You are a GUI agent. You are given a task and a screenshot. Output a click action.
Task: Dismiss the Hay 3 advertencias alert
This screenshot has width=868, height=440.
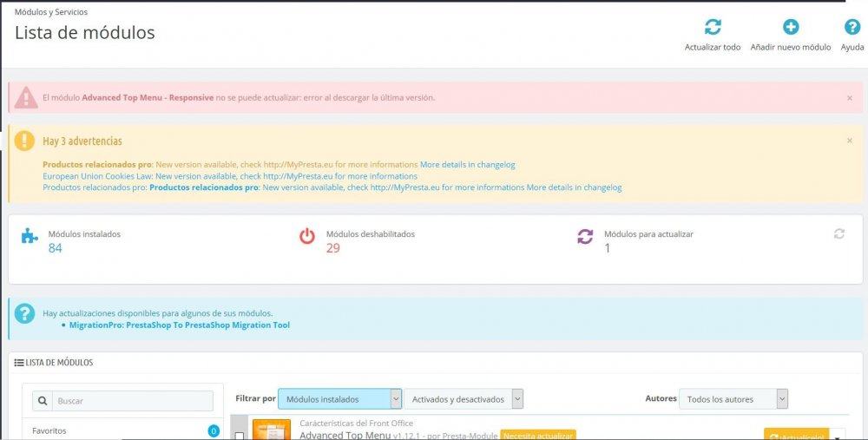[x=850, y=141]
